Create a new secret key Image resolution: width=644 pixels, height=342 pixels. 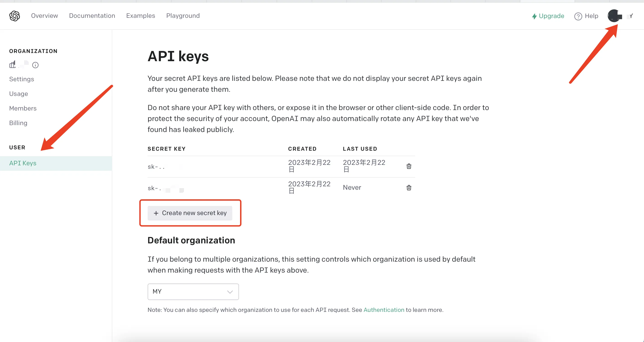[190, 213]
